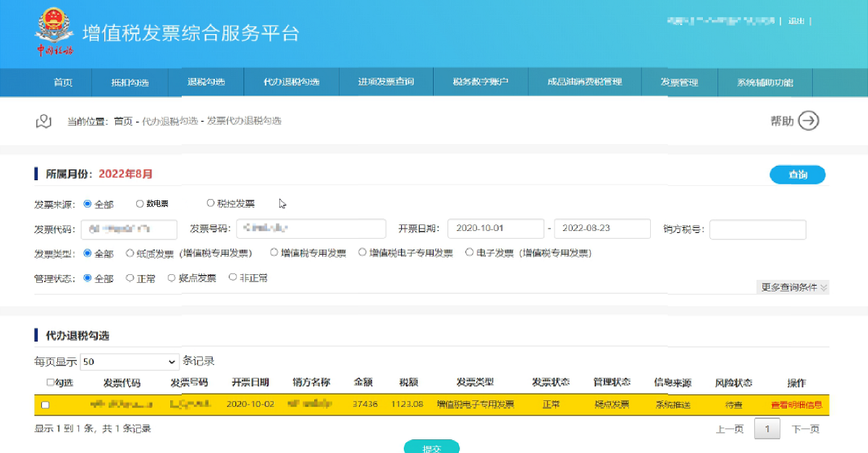This screenshot has height=453, width=868.
Task: Click the tax cell 1123.08
Action: pyautogui.click(x=407, y=405)
